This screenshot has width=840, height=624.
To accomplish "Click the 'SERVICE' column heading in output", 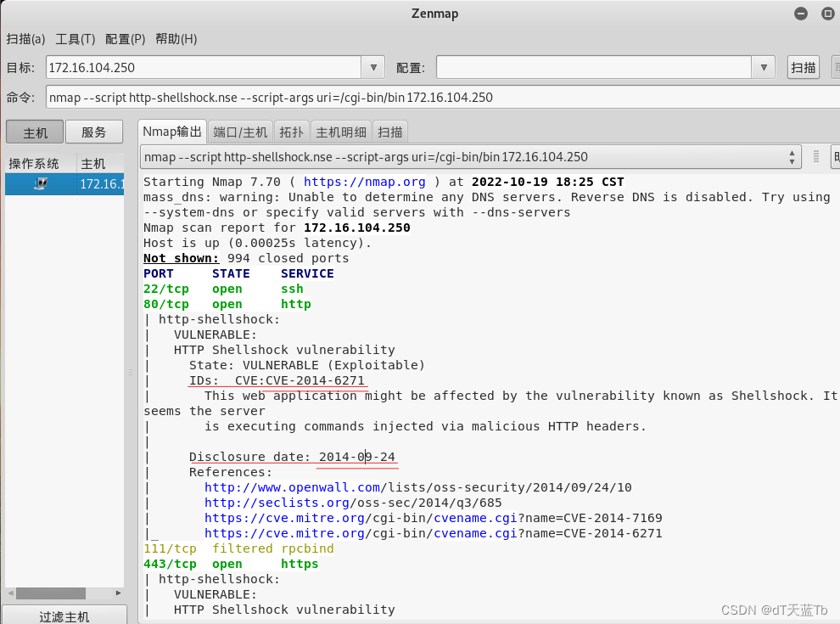I will point(307,274).
